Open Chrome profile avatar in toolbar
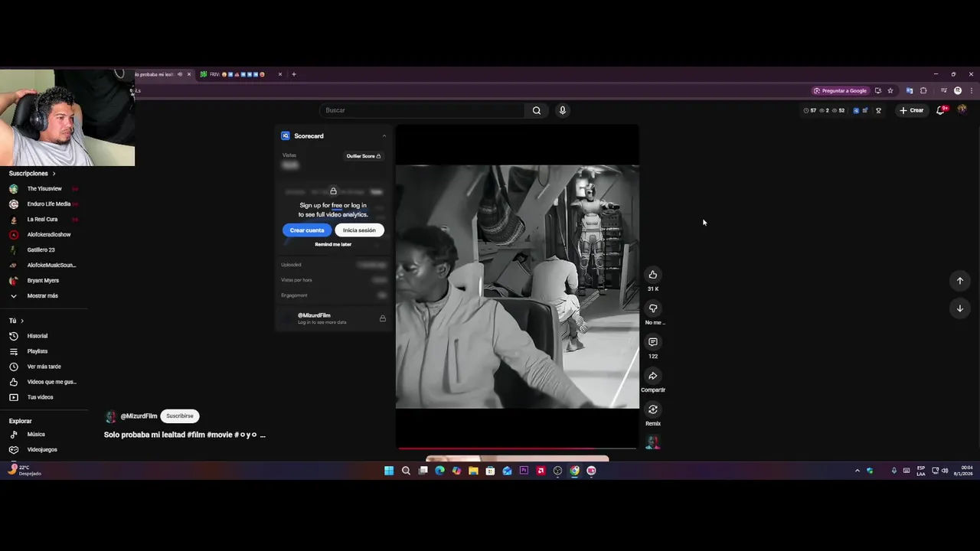Image resolution: width=980 pixels, height=551 pixels. pyautogui.click(x=958, y=90)
